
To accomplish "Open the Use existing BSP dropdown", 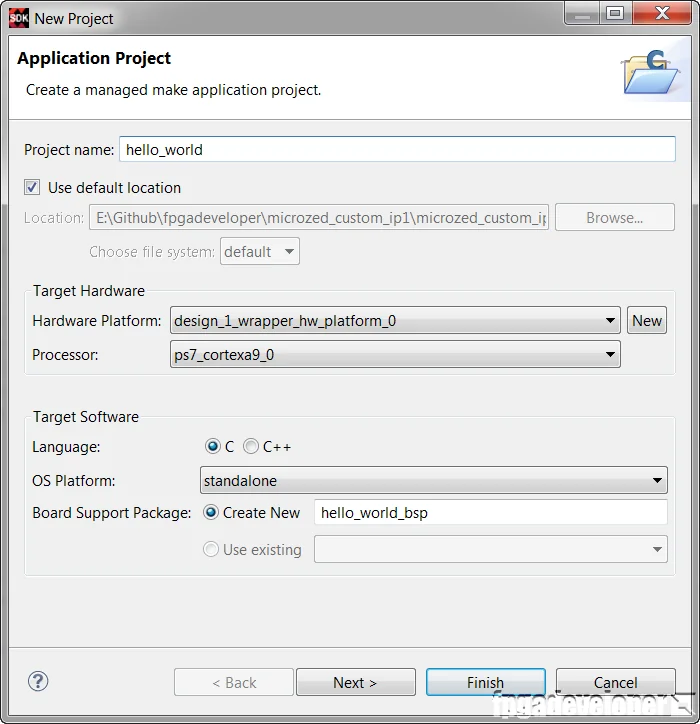I will (490, 549).
